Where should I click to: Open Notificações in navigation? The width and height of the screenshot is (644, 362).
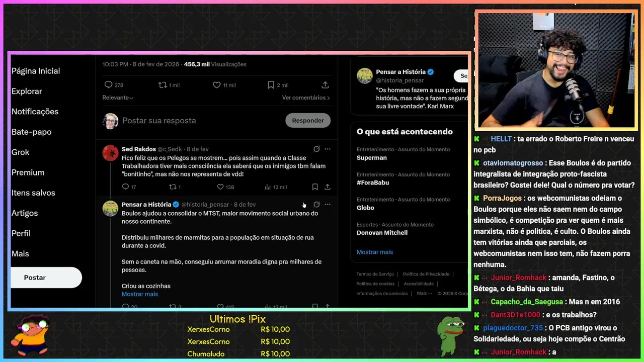tap(35, 112)
